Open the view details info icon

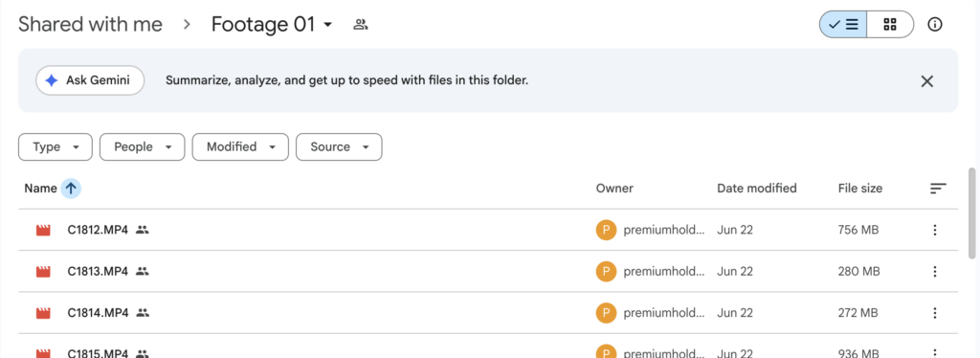(935, 24)
